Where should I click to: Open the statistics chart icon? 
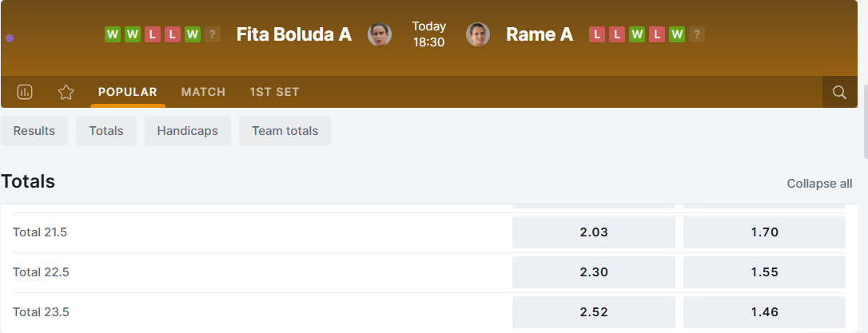(x=25, y=92)
